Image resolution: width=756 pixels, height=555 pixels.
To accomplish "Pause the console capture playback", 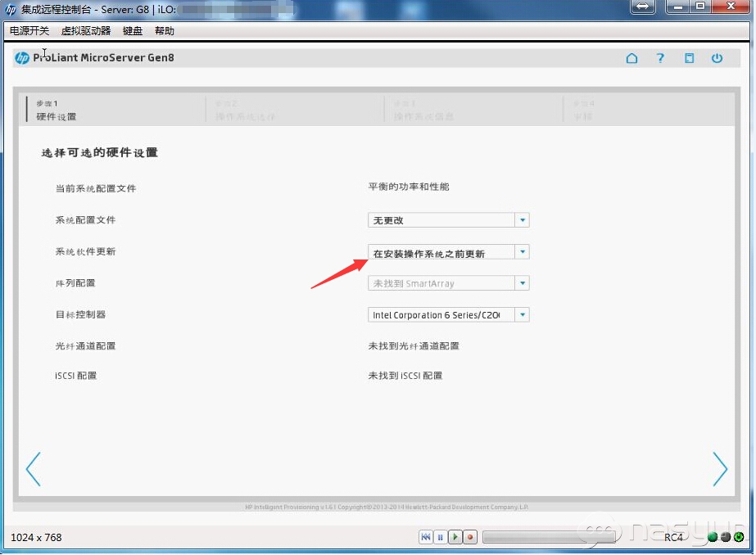I will click(x=440, y=537).
